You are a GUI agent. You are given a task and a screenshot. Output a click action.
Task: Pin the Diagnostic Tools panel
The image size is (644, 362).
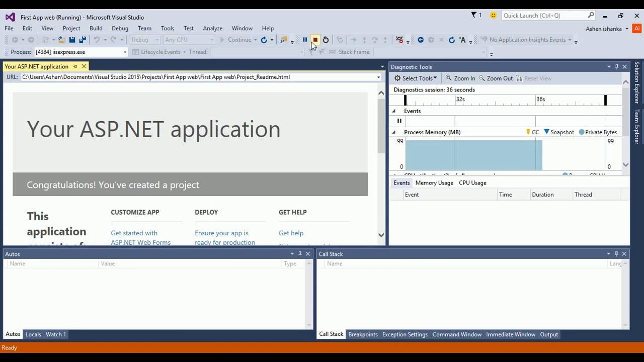[617, 66]
